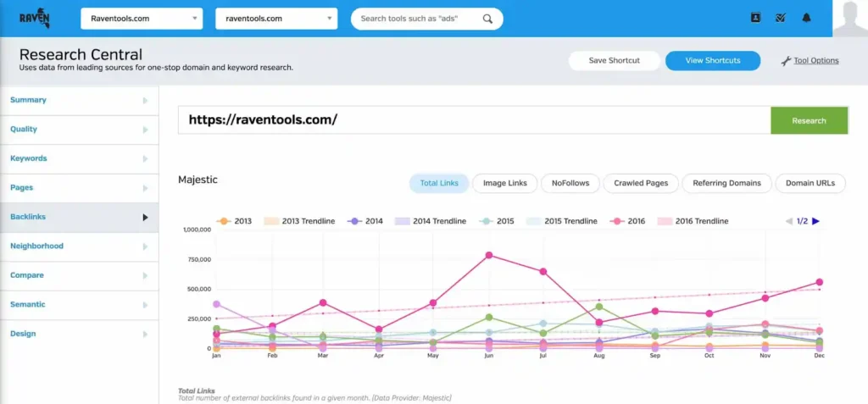868x404 pixels.
Task: Switch to Crawled Pages tab
Action: click(641, 183)
